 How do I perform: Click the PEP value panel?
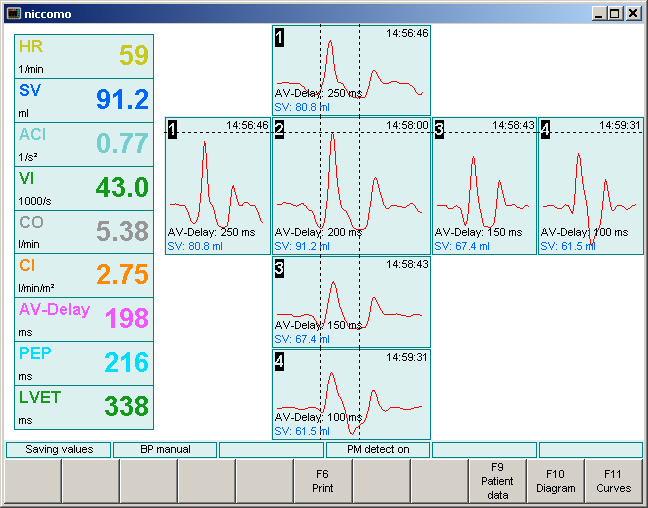coord(84,363)
